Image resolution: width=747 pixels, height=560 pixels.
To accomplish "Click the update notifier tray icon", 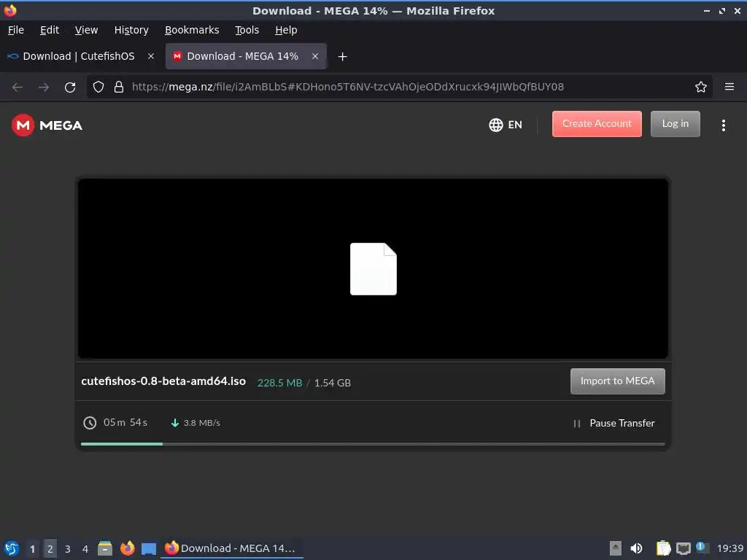I will [703, 548].
